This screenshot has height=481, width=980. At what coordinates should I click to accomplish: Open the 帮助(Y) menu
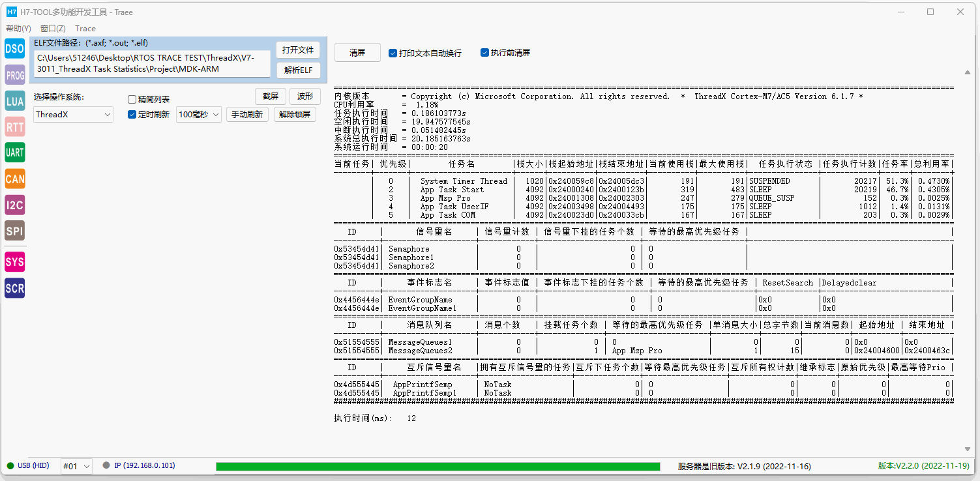[18, 29]
